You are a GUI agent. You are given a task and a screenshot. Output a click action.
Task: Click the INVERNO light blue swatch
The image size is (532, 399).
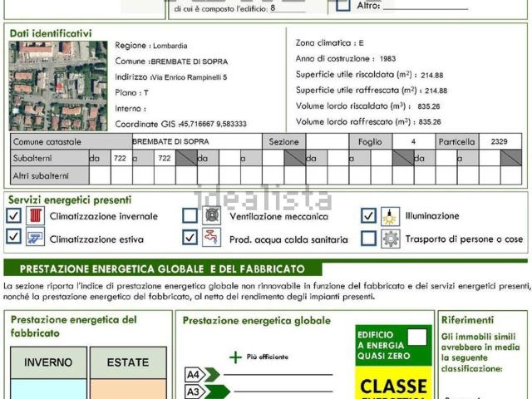coord(48,389)
